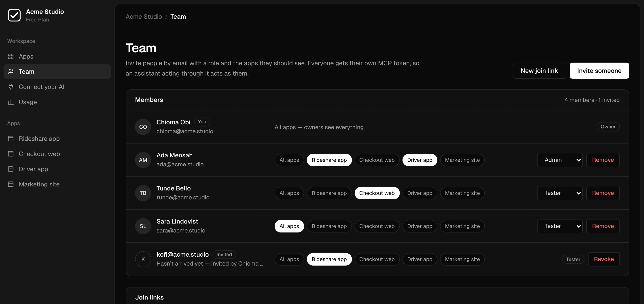The image size is (644, 304).
Task: Open Marketing site from sidebar
Action: (x=57, y=184)
